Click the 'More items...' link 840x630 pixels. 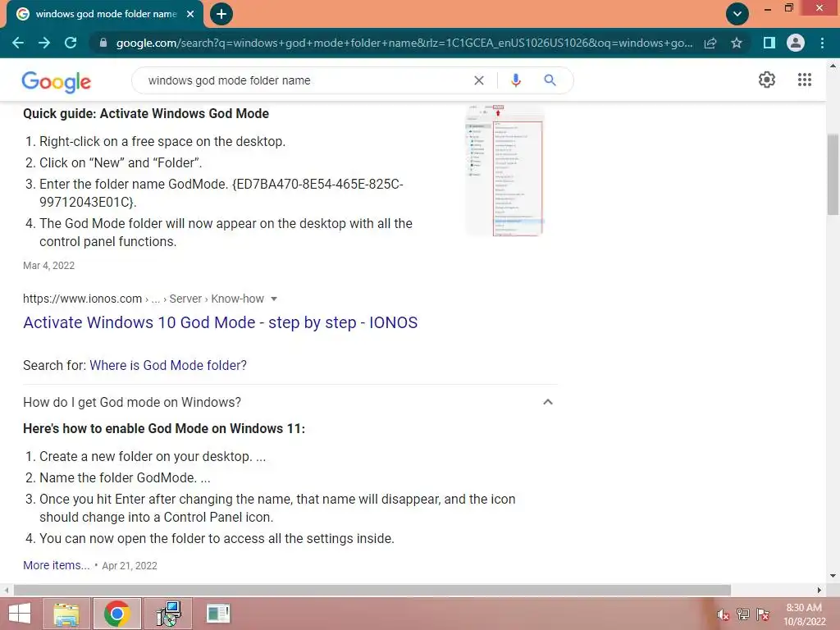click(57, 565)
